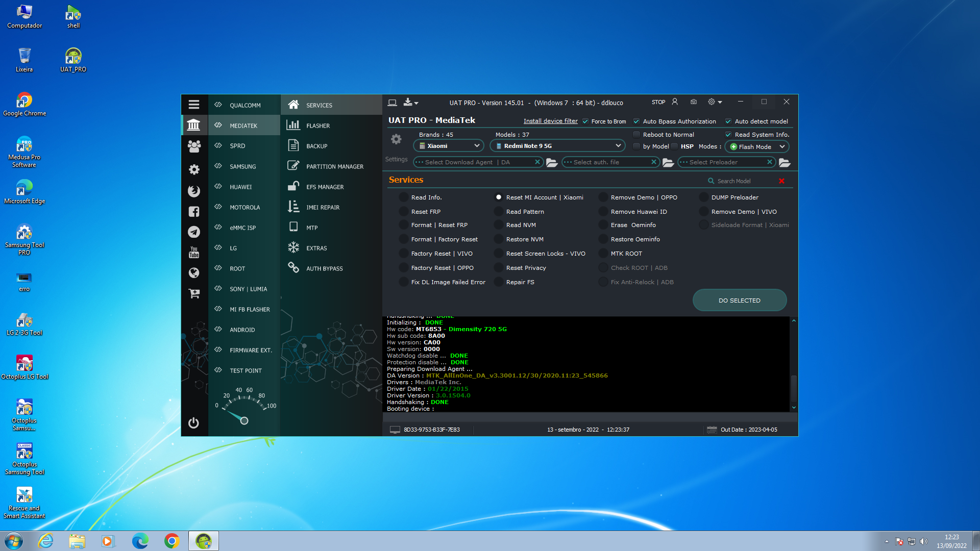This screenshot has width=980, height=551.
Task: Expand the Flash Mode dropdown
Action: coord(756,147)
